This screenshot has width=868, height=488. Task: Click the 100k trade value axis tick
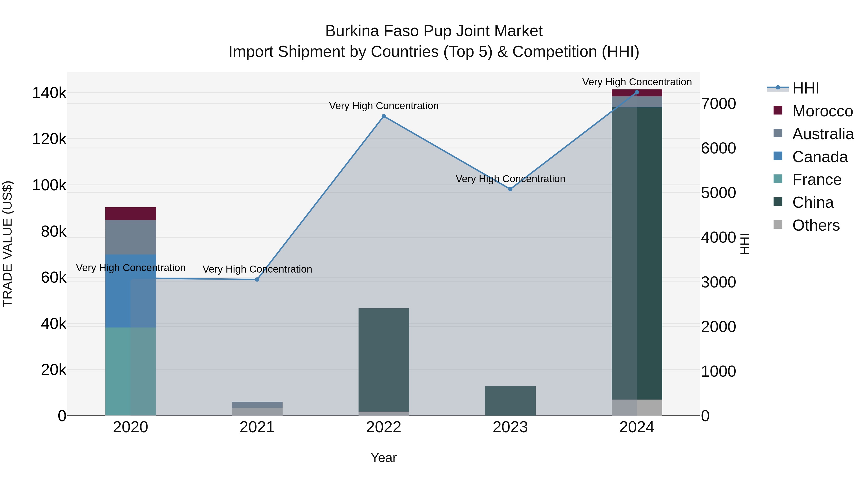[49, 185]
